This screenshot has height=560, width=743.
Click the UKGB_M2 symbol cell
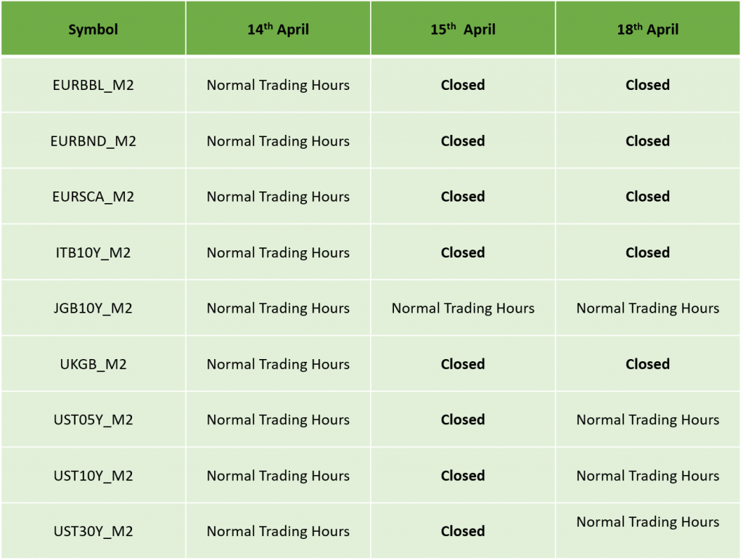click(93, 364)
